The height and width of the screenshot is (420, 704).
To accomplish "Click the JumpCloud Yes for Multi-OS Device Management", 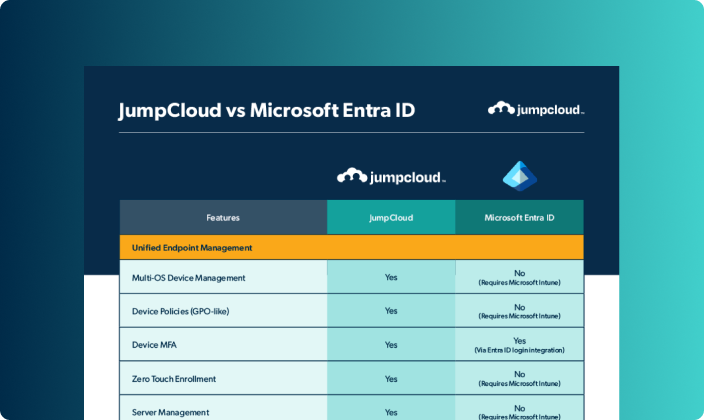I will [391, 277].
